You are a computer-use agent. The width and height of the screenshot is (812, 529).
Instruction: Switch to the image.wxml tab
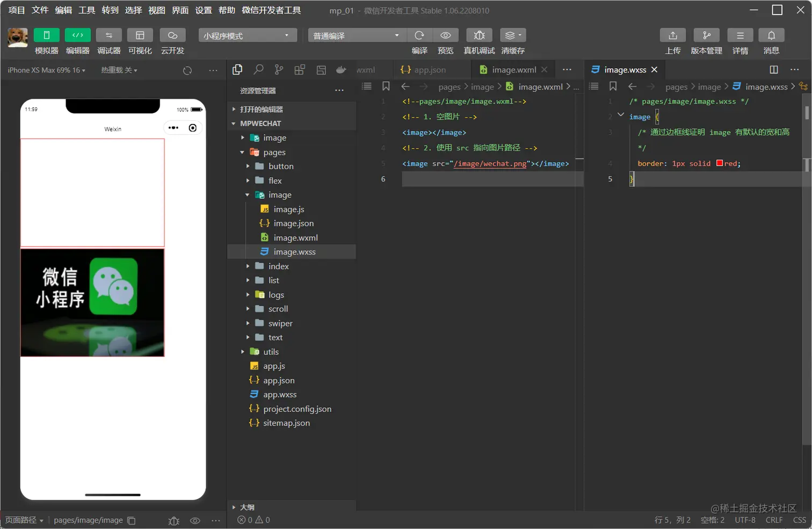513,70
